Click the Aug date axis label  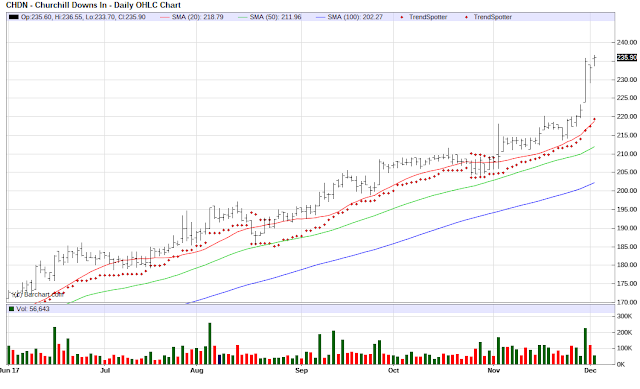(x=197, y=371)
